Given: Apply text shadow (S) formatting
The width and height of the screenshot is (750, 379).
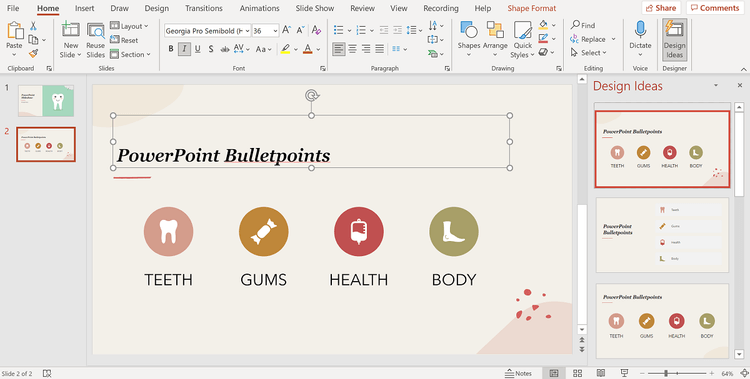Looking at the screenshot, I should pos(211,49).
